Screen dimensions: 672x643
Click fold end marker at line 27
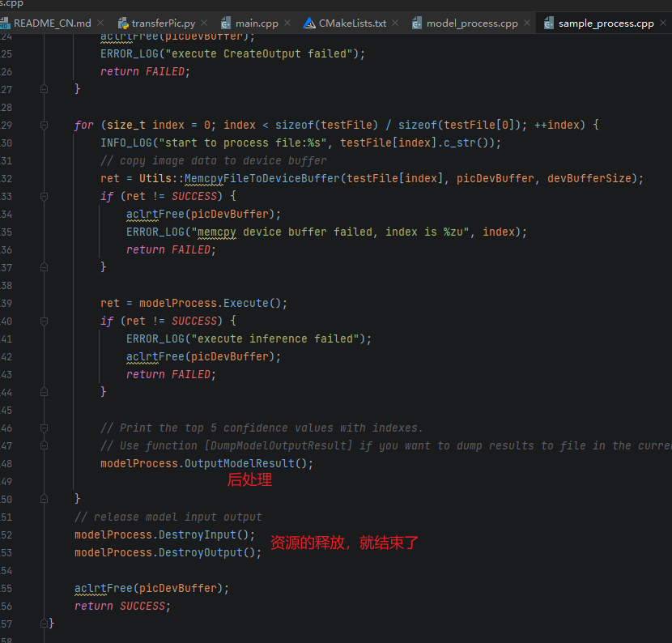click(x=44, y=89)
